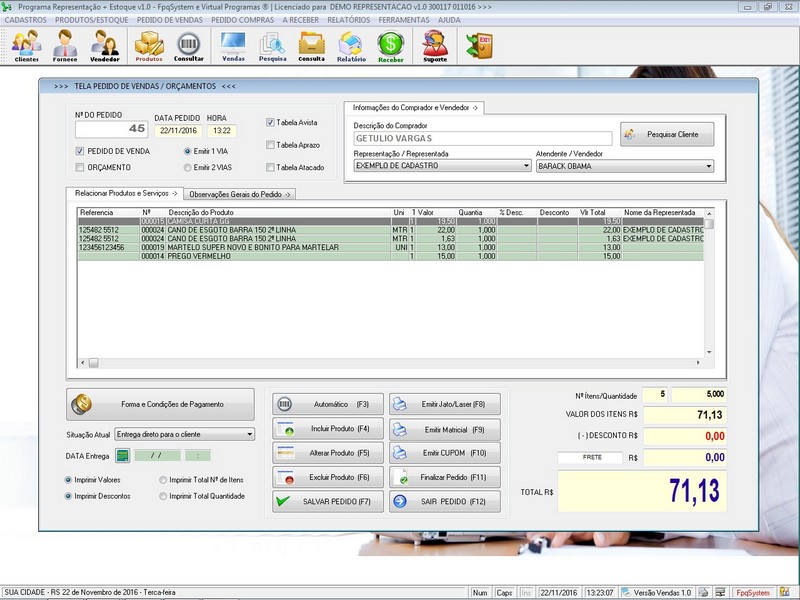
Task: Switch to Observações Gerais do Pedido tab
Action: pos(239,193)
